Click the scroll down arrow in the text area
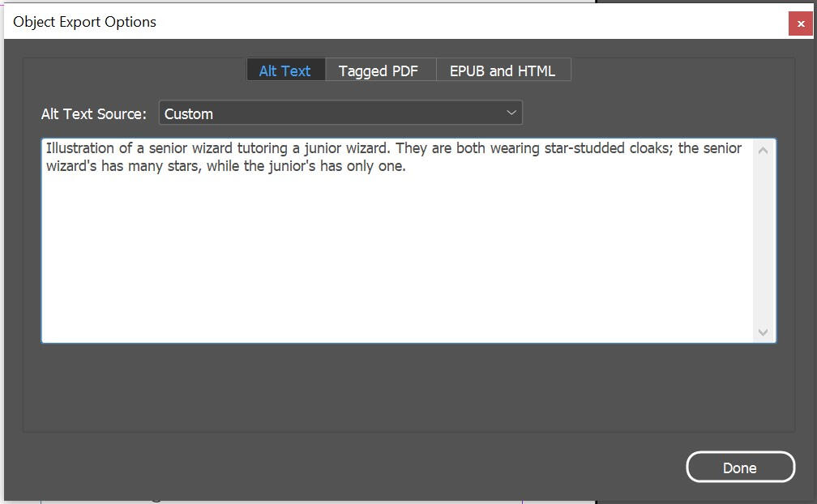 tap(762, 331)
